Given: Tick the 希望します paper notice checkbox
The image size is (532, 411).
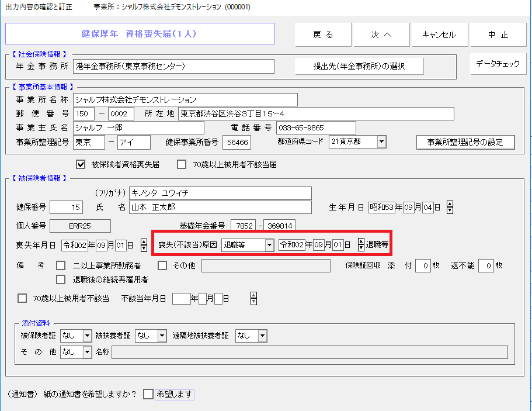Looking at the screenshot, I should (x=148, y=394).
